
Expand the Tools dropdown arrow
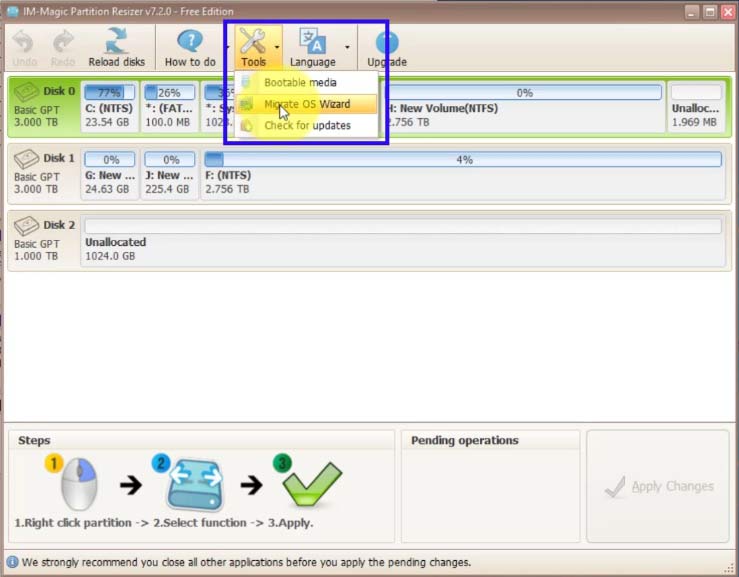pyautogui.click(x=277, y=47)
